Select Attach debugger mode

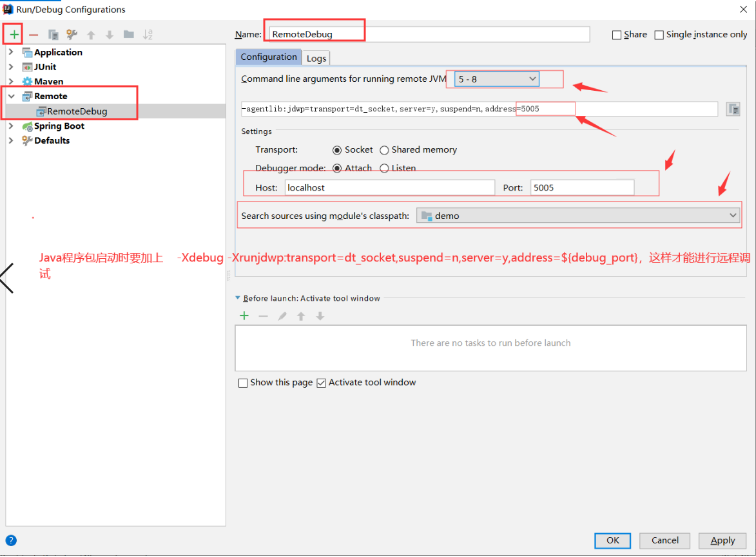337,169
